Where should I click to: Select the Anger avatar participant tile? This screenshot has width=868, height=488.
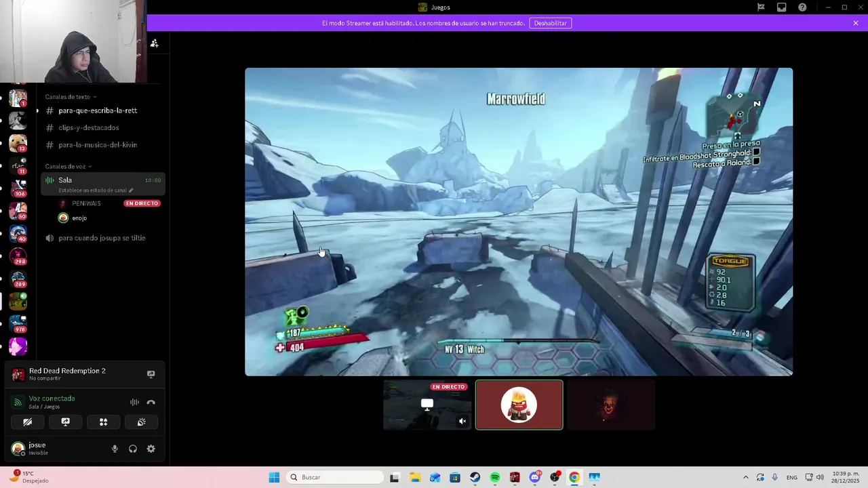(x=519, y=405)
